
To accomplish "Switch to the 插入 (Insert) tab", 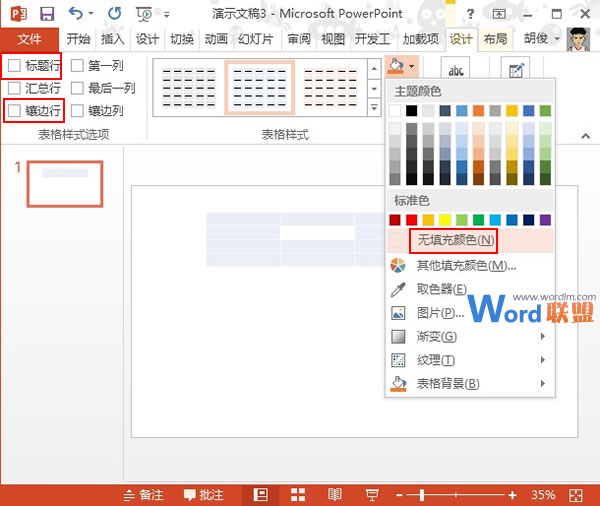I will [112, 39].
